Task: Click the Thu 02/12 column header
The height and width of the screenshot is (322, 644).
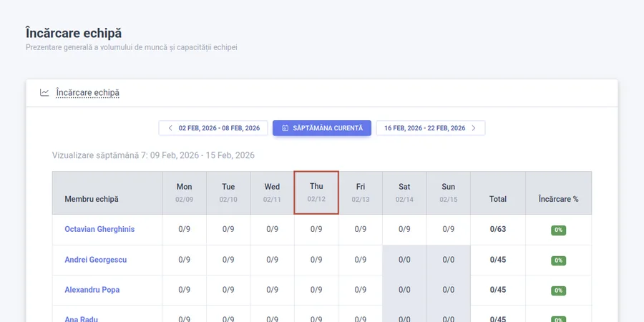Action: pos(316,192)
